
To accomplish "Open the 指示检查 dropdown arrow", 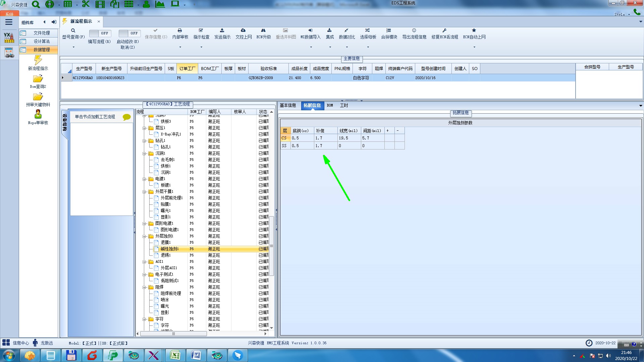I will coord(201,47).
